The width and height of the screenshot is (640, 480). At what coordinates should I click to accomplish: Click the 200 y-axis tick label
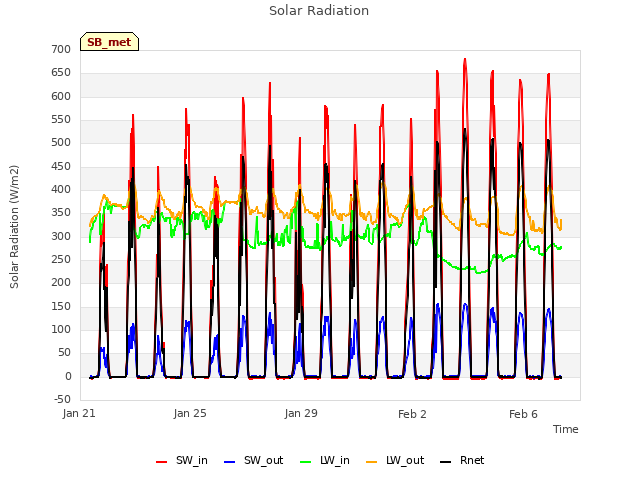[x=61, y=282]
